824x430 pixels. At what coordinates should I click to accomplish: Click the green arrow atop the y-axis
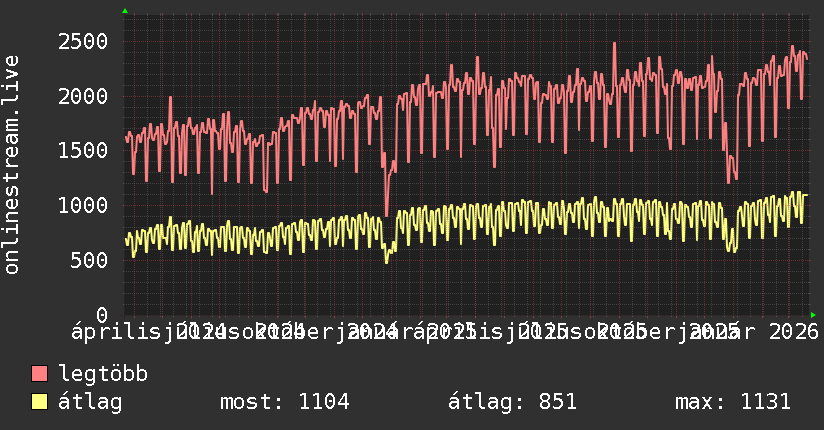(125, 11)
